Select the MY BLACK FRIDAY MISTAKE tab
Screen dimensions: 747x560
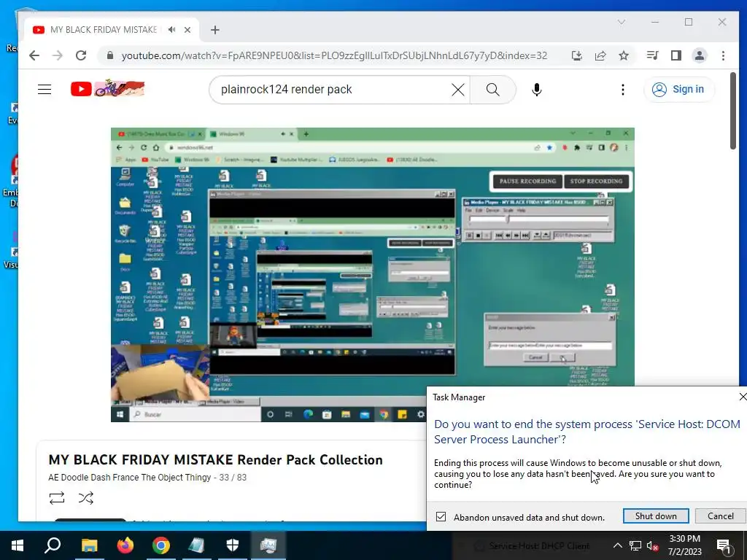[x=112, y=29]
